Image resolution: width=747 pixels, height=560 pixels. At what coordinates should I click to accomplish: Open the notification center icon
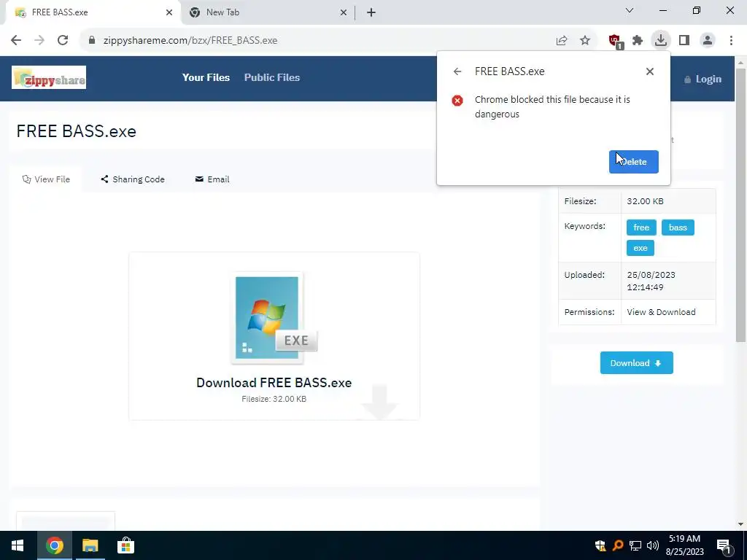[724, 546]
